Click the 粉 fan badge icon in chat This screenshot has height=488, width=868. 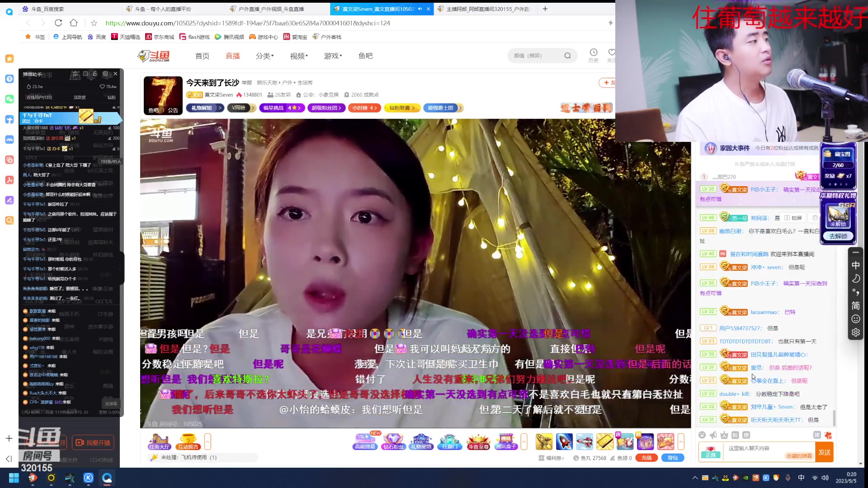click(735, 435)
